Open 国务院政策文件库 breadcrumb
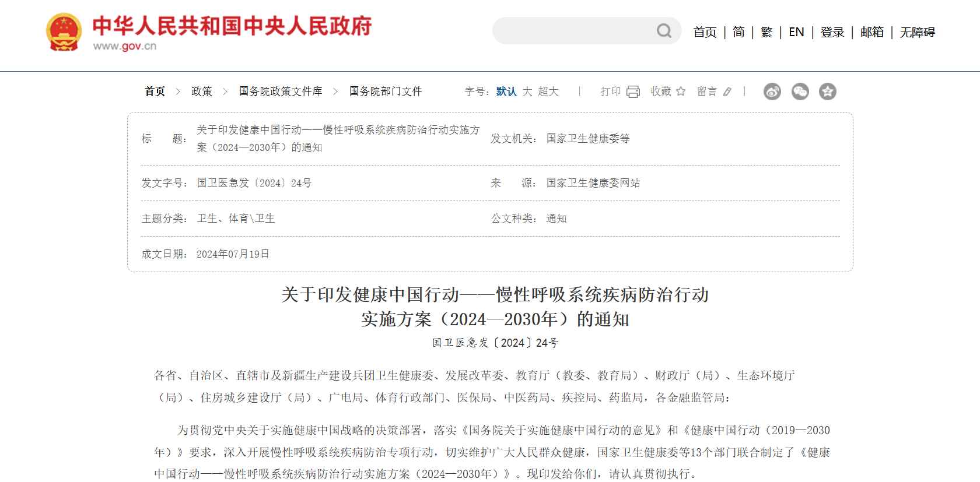The height and width of the screenshot is (482, 980). click(281, 92)
